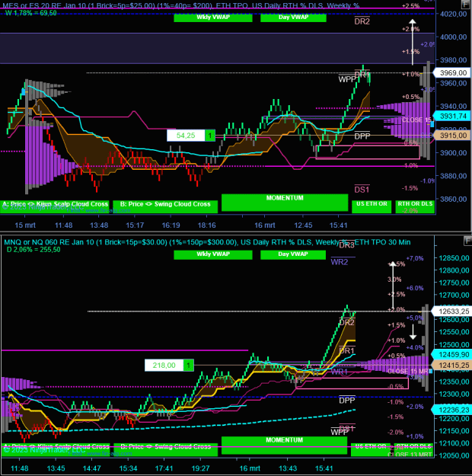Viewport: 472px width, 476px height.
Task: Click the WR1 label on NQ chart
Action: point(339,372)
